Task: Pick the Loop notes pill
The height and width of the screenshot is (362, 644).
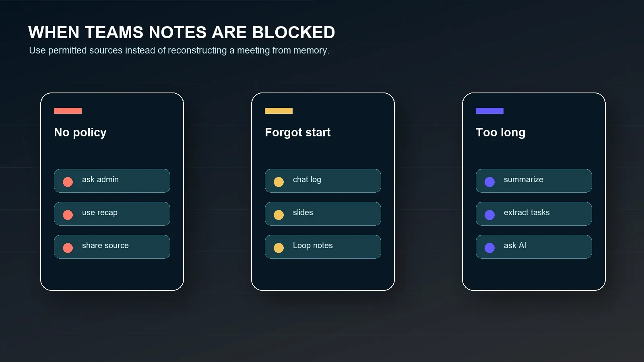Action: (x=323, y=247)
